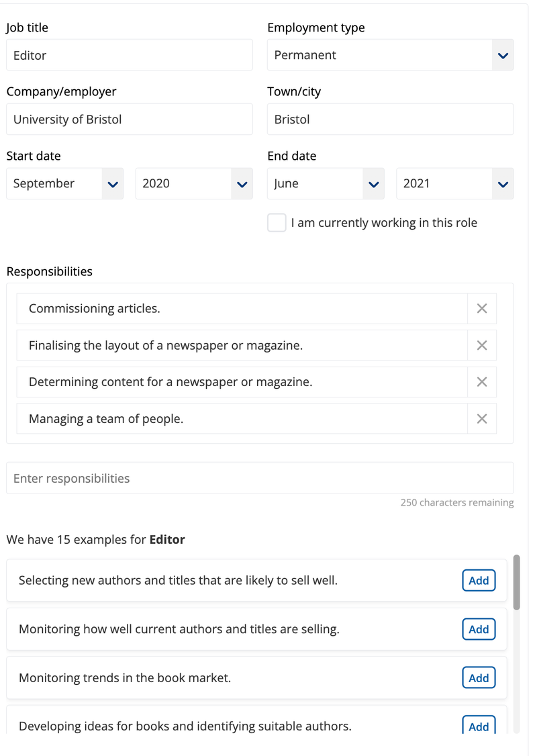Add 'Developing ideas for books' example
This screenshot has width=537, height=756.
[x=479, y=726]
